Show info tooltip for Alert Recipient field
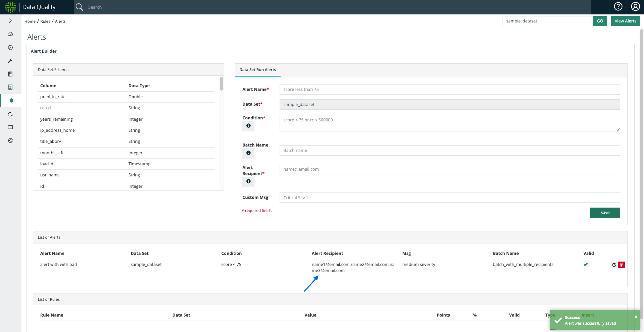Viewport: 644px width, 332px height. pyautogui.click(x=248, y=181)
